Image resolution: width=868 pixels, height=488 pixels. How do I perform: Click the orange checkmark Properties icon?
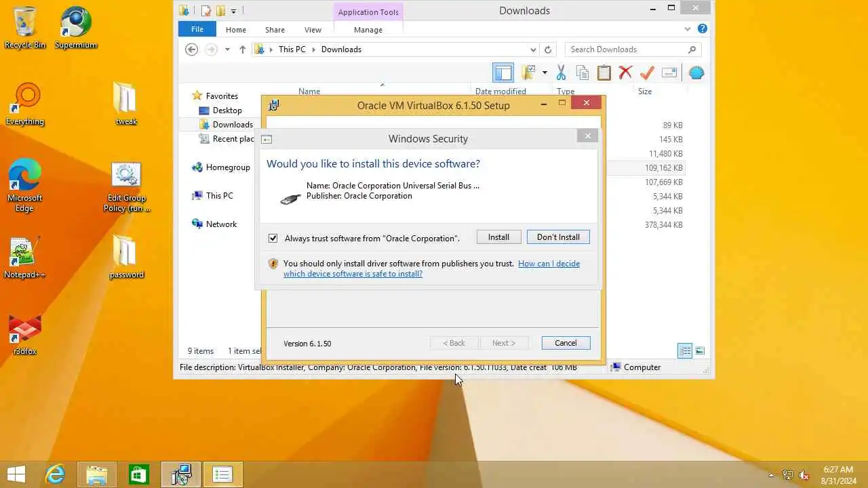[x=647, y=73]
